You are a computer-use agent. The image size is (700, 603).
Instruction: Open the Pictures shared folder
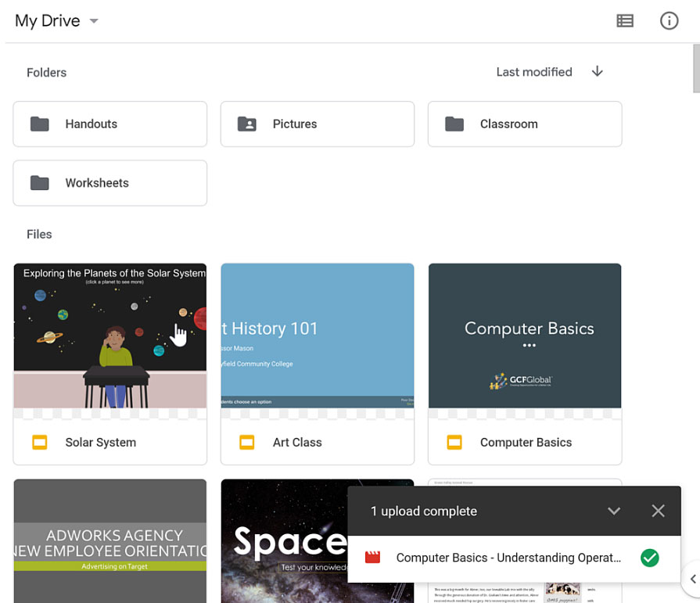317,124
